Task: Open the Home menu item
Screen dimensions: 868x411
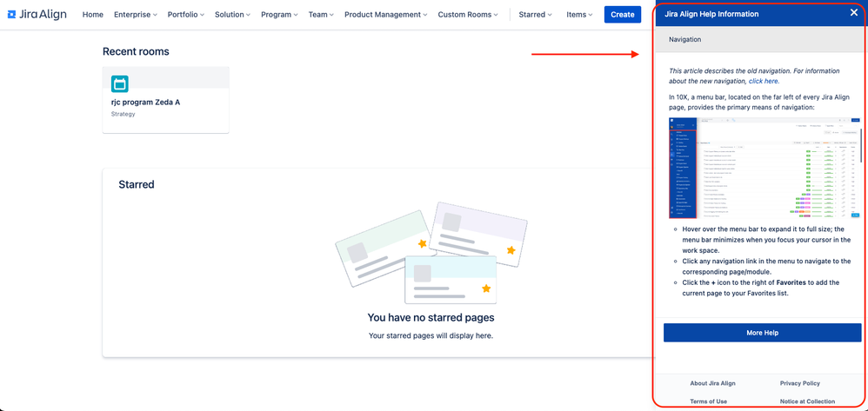Action: click(93, 15)
